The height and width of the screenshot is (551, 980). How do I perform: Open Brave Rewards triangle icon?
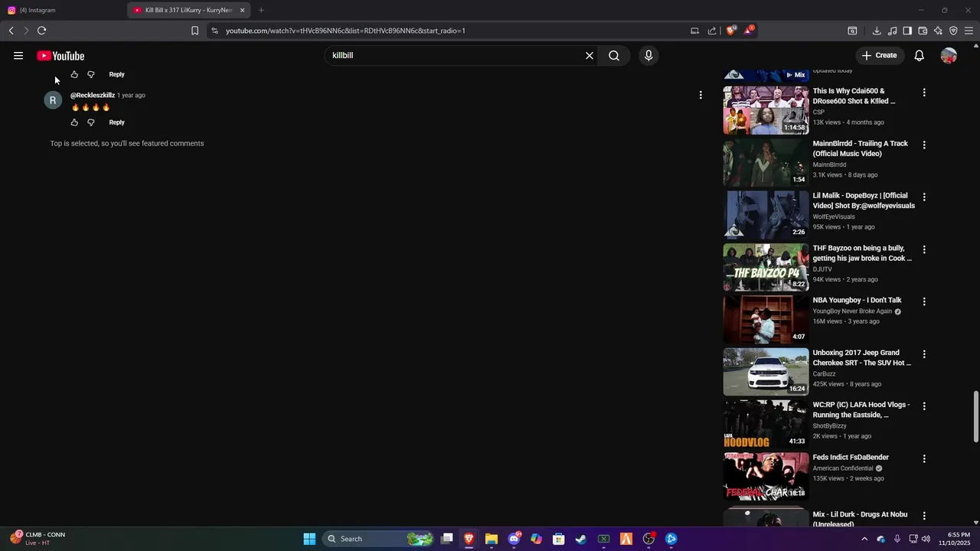pyautogui.click(x=749, y=31)
